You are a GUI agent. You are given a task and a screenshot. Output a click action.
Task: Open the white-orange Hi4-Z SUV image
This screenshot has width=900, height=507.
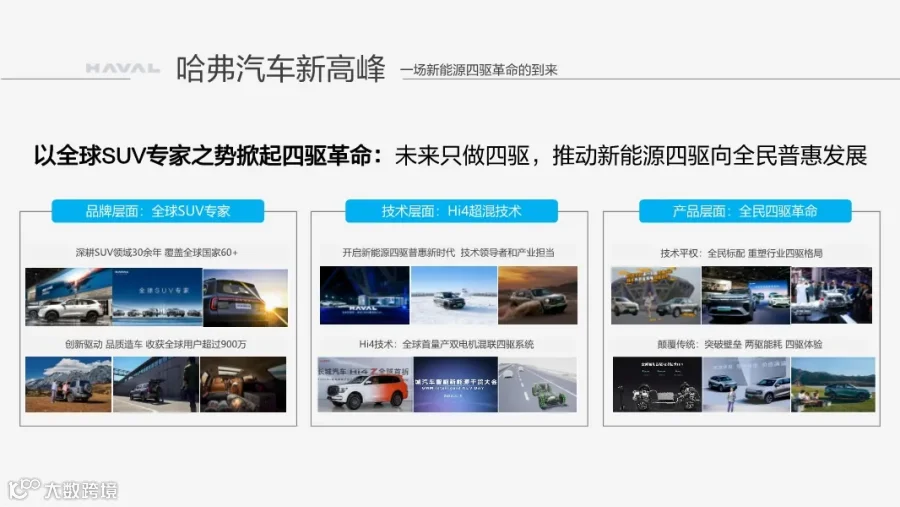pos(365,384)
